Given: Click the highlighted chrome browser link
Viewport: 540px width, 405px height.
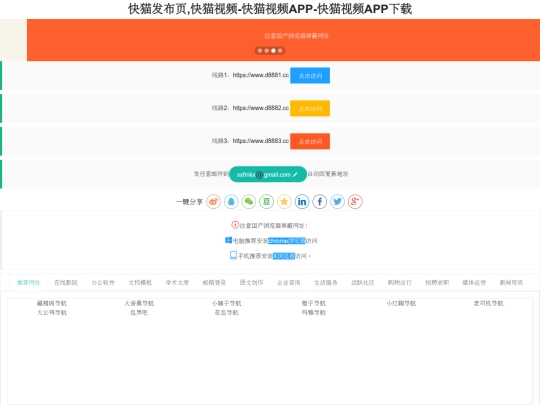Looking at the screenshot, I should click(287, 241).
